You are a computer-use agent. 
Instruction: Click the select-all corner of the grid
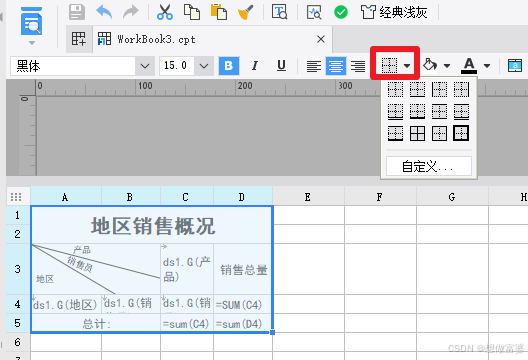[16, 197]
